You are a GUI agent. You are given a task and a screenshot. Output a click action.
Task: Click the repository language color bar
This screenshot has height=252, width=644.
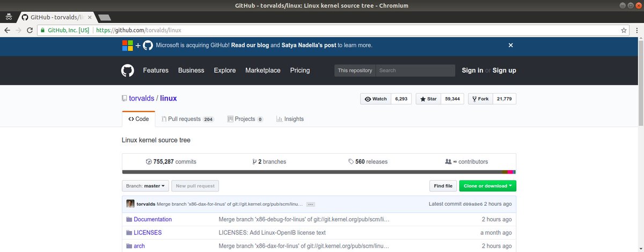click(319, 172)
